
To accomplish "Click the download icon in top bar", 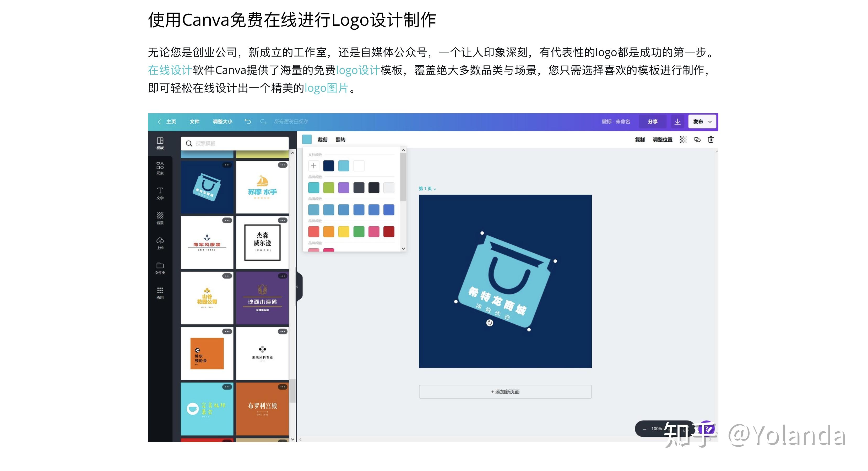I will click(x=677, y=122).
